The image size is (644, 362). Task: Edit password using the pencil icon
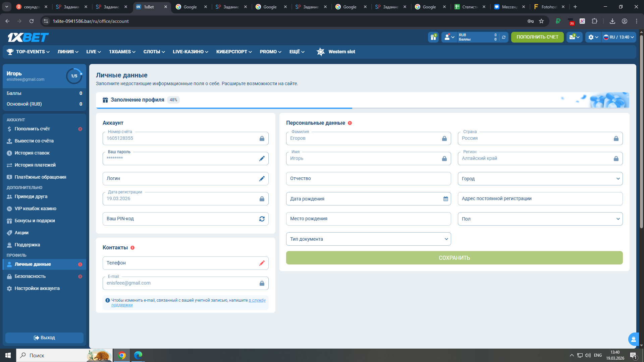tap(262, 159)
